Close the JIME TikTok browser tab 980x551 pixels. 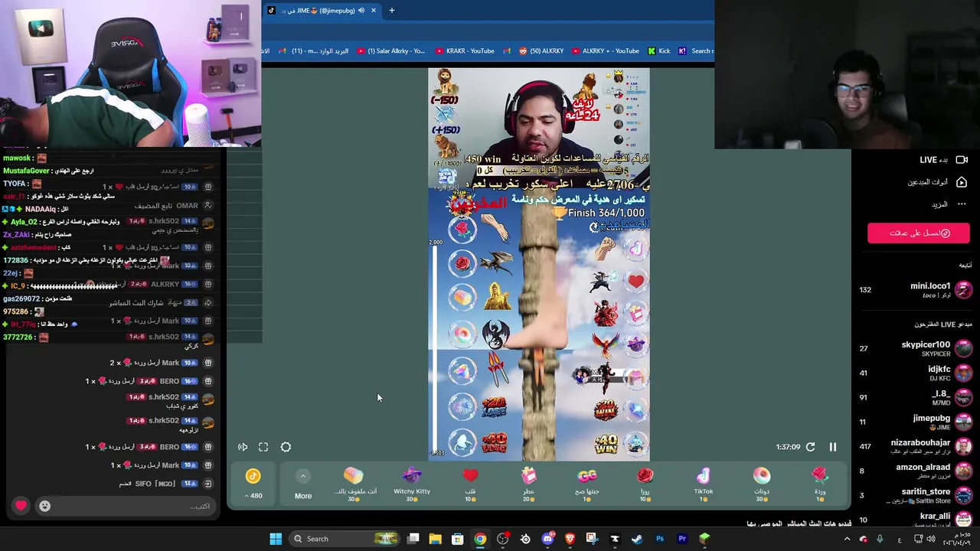point(374,11)
